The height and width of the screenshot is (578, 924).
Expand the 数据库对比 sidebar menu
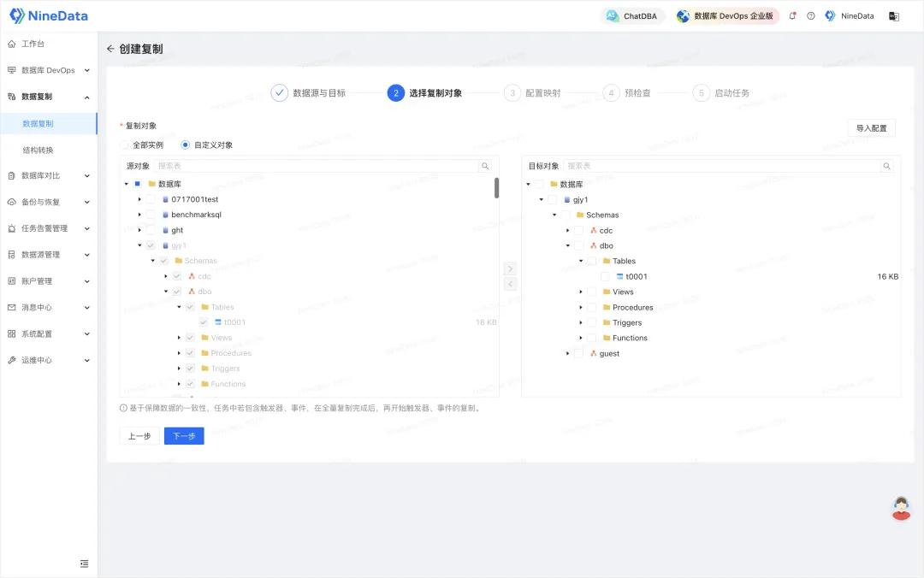[x=49, y=175]
